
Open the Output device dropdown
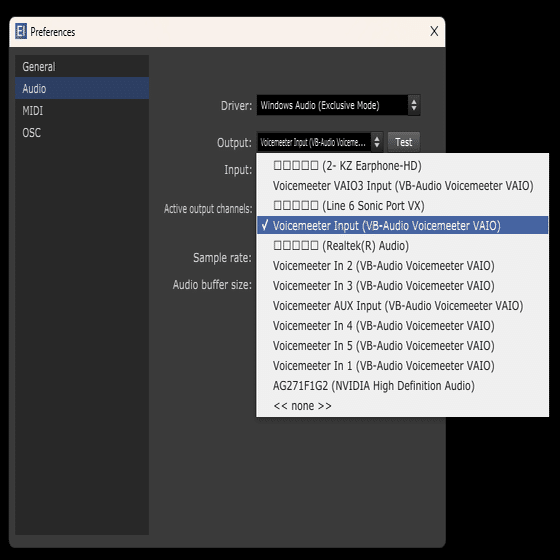coord(320,142)
